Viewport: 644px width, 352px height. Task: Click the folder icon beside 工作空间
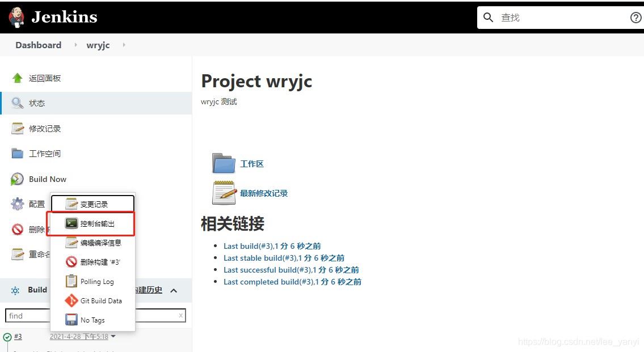[17, 154]
